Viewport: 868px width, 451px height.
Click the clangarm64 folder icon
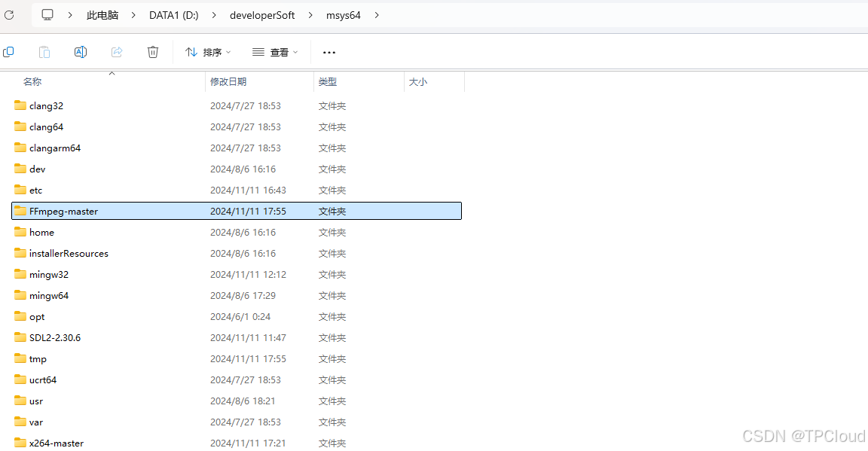(20, 148)
